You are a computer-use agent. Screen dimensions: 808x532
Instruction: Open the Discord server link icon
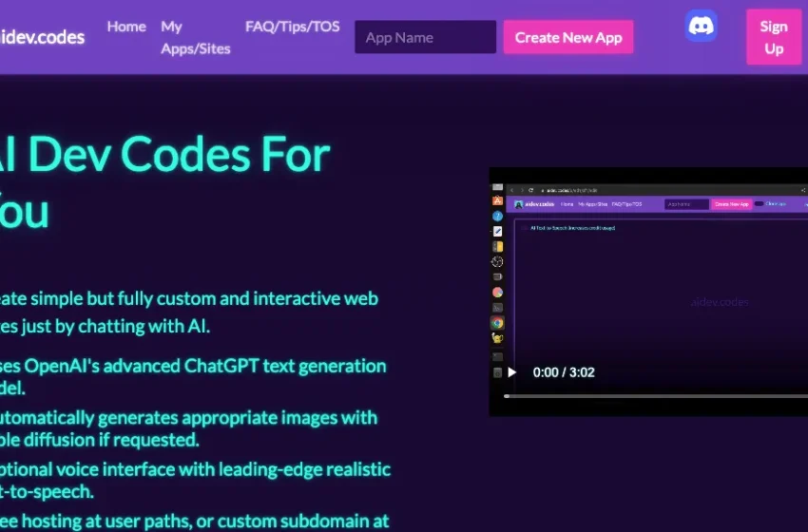(701, 26)
